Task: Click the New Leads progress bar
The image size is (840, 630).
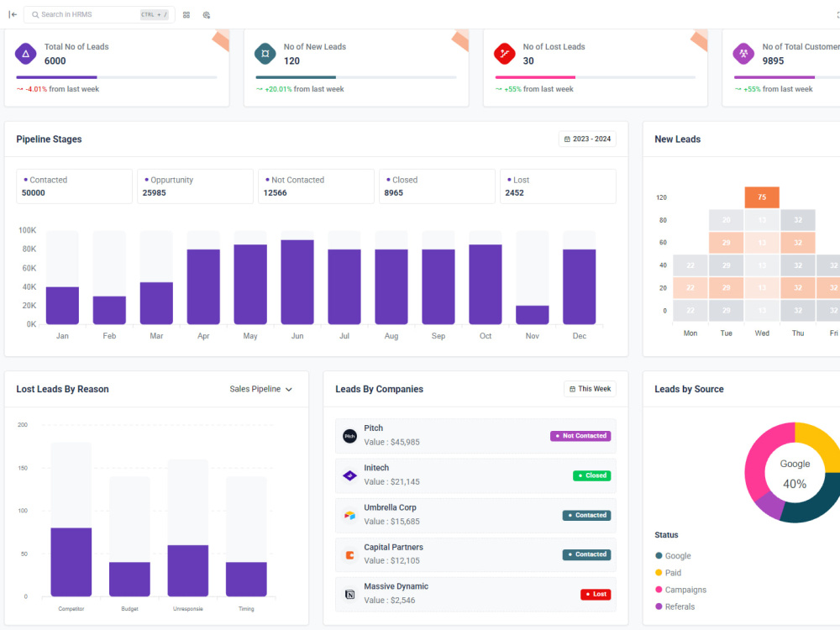Action: (x=356, y=77)
